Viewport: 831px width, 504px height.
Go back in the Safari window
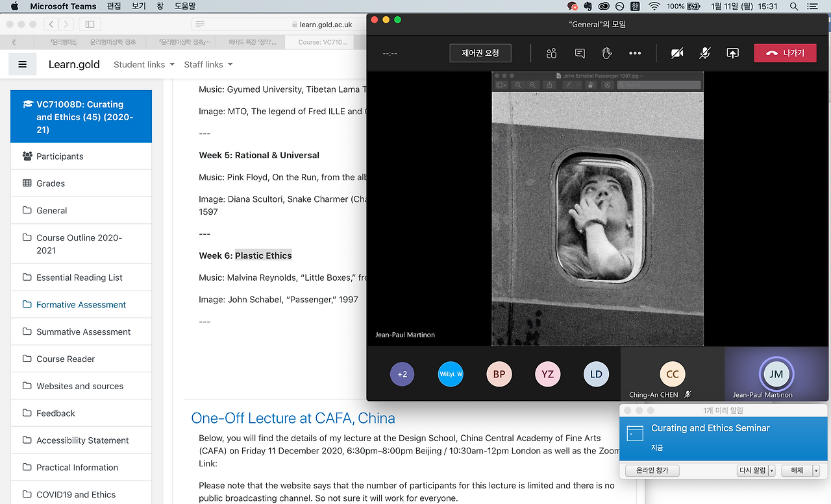point(52,25)
